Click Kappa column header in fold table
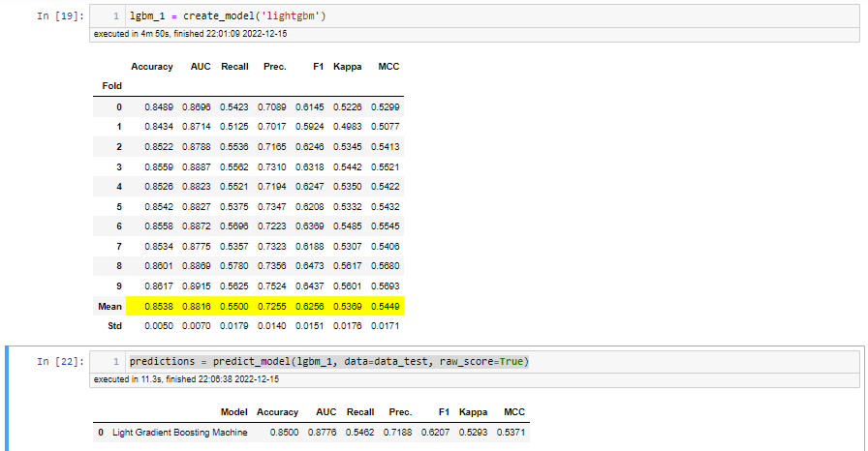The width and height of the screenshot is (868, 451). pos(347,67)
